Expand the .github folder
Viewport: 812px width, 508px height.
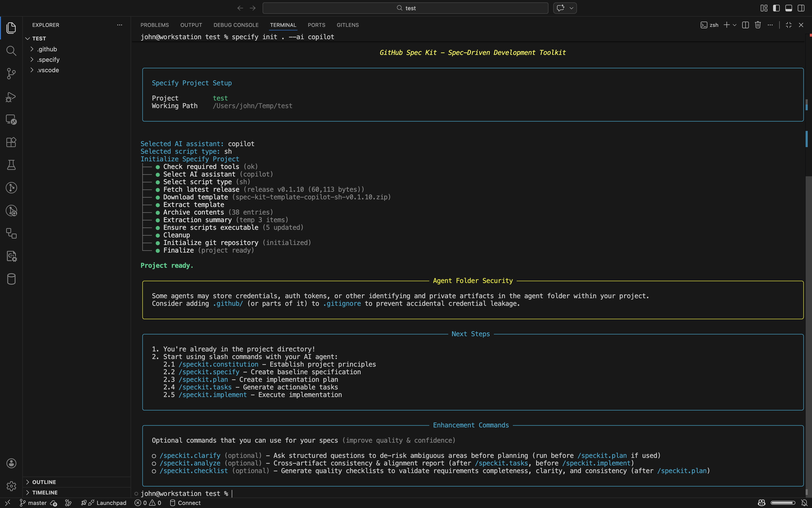point(47,49)
